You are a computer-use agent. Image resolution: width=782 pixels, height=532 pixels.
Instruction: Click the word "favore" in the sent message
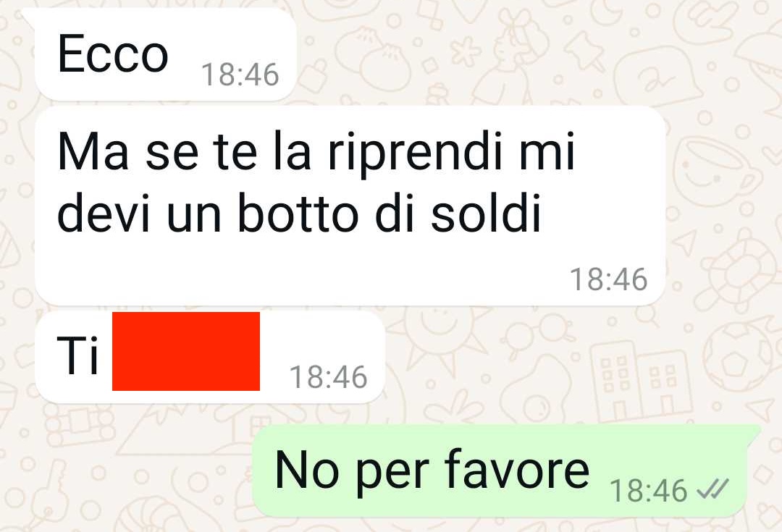(x=517, y=469)
